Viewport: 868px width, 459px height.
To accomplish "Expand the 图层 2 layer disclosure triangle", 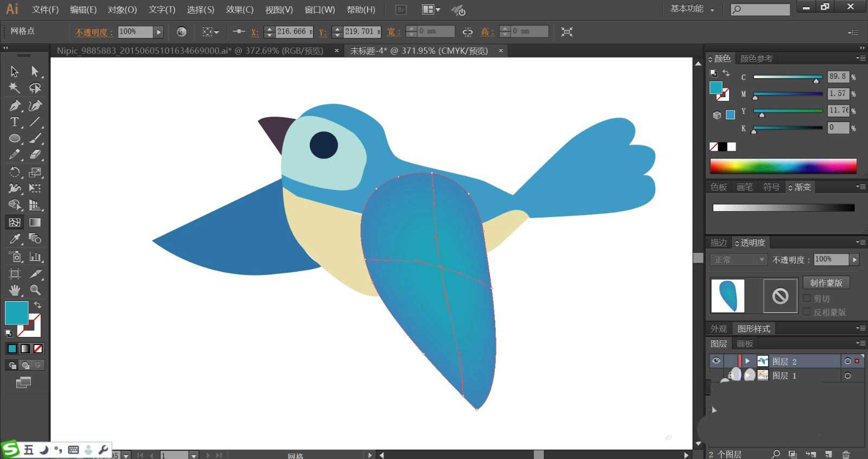I will pos(748,361).
